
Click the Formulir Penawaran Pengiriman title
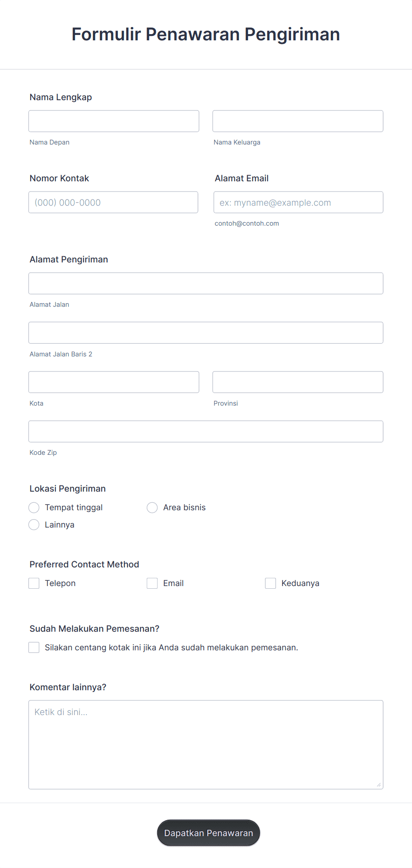click(206, 34)
